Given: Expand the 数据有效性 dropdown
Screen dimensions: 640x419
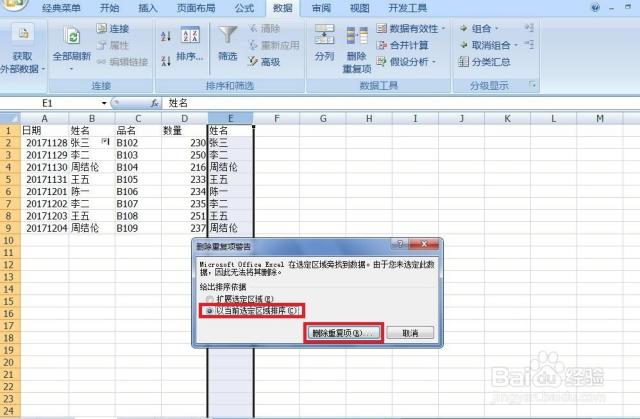Looking at the screenshot, I should pos(440,29).
